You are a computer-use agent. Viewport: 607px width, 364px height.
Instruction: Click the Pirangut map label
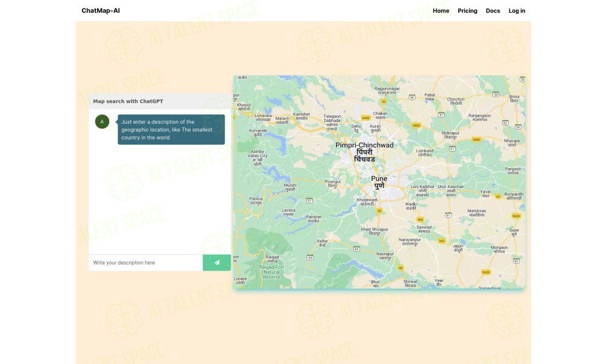tap(333, 184)
